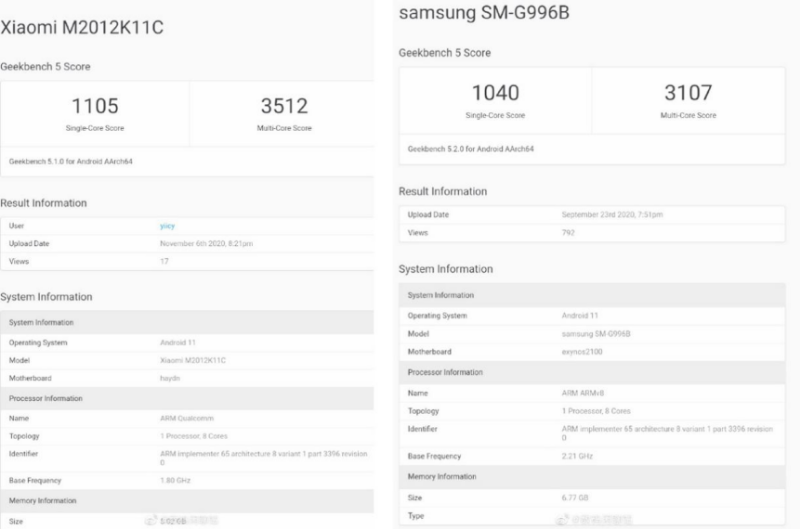
Task: Click Xiaomi topology '1 Processor, 8 Cores'
Action: point(194,436)
